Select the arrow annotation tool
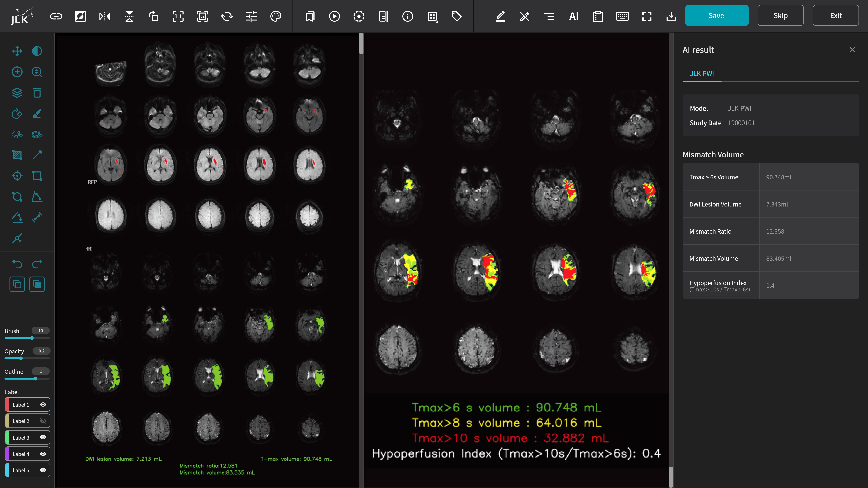Image resolution: width=868 pixels, height=488 pixels. point(37,155)
